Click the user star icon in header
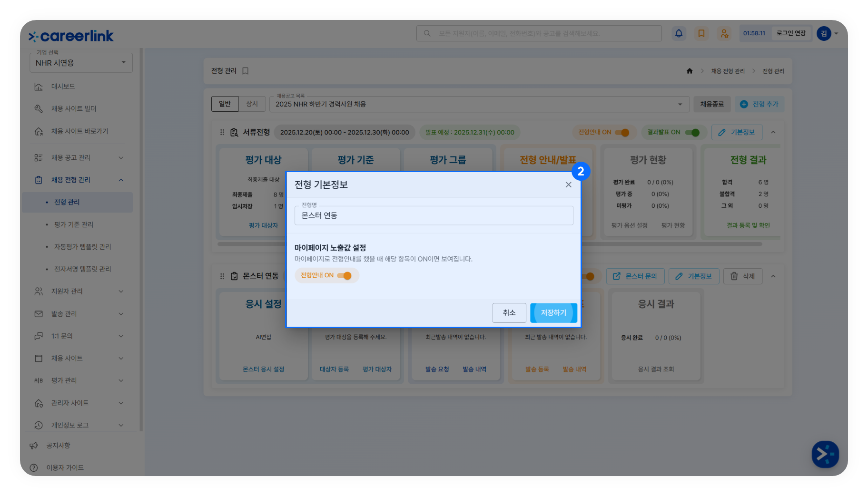This screenshot has height=496, width=868. [724, 33]
